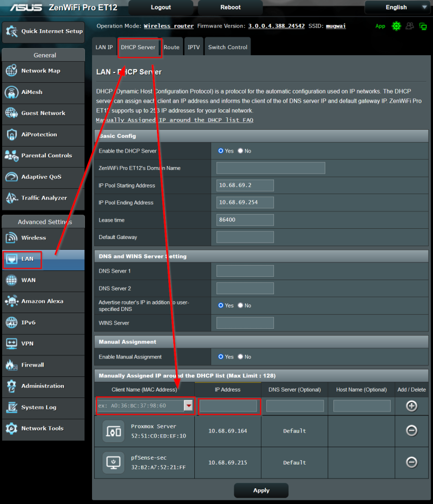Screen dimensions: 433x504
Task: Click the plus icon to add assignment
Action: (x=411, y=406)
